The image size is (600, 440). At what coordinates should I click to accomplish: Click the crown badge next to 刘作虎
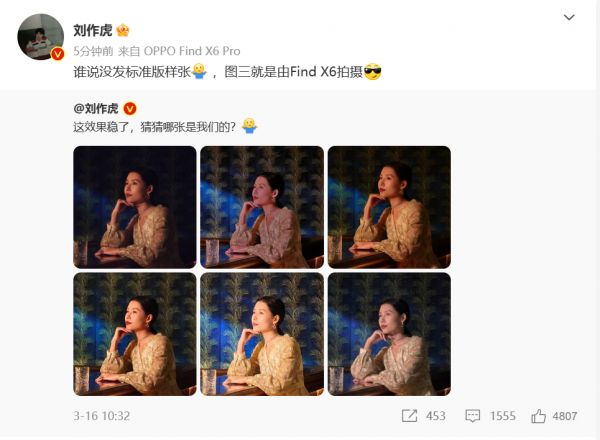click(x=122, y=30)
